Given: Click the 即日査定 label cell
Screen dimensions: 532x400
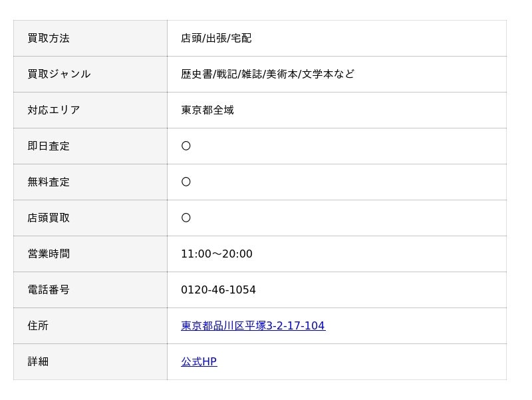Looking at the screenshot, I should click(x=49, y=146).
